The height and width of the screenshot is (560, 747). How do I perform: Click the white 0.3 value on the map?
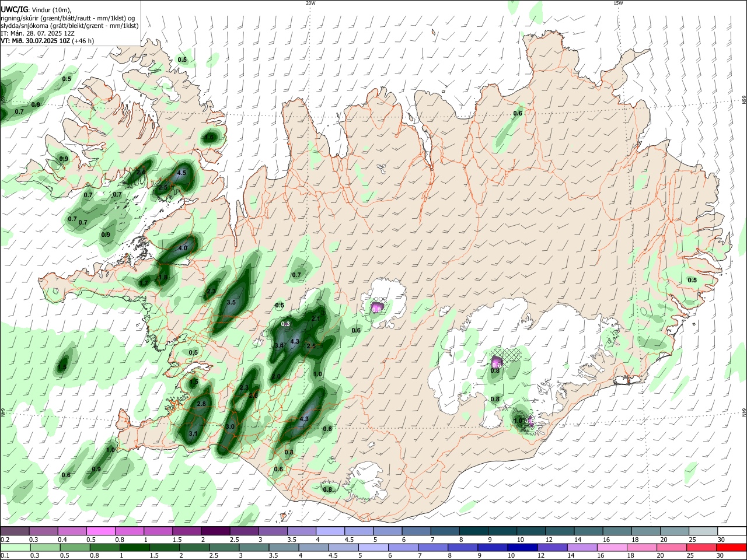pos(286,324)
